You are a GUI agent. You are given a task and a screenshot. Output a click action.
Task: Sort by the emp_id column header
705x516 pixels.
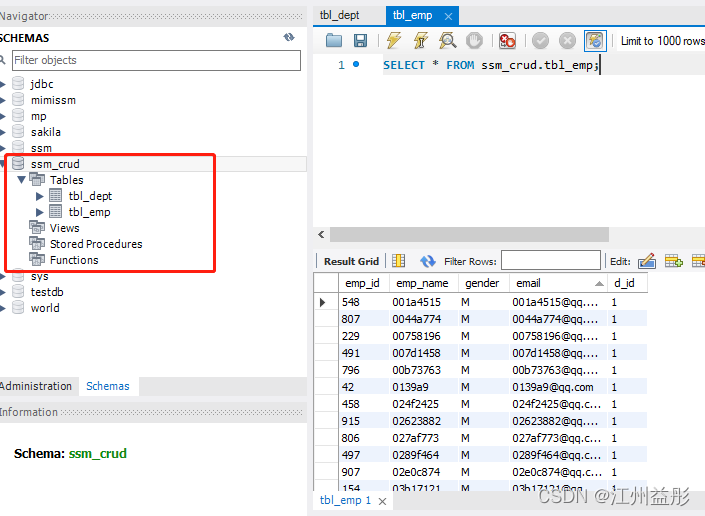(x=363, y=283)
